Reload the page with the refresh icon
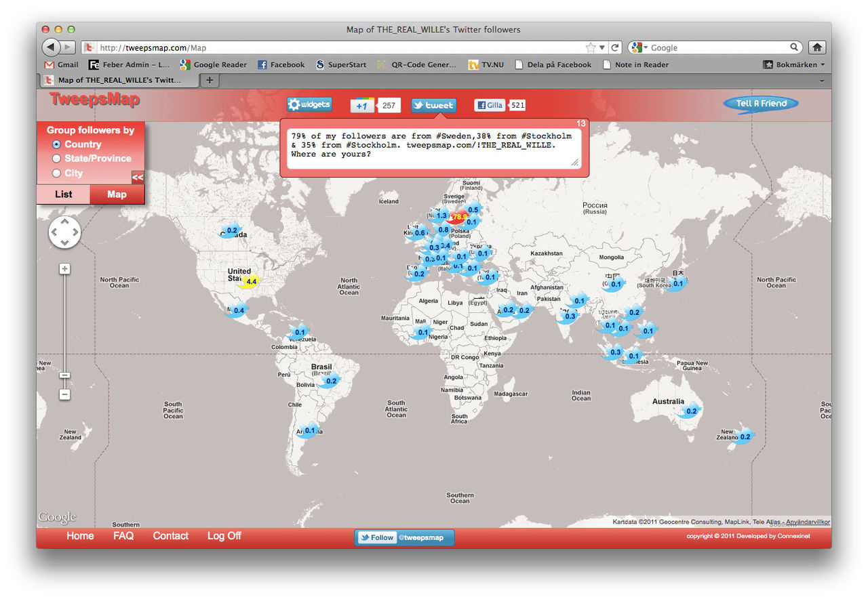Screen dimensions: 868x599 point(615,47)
